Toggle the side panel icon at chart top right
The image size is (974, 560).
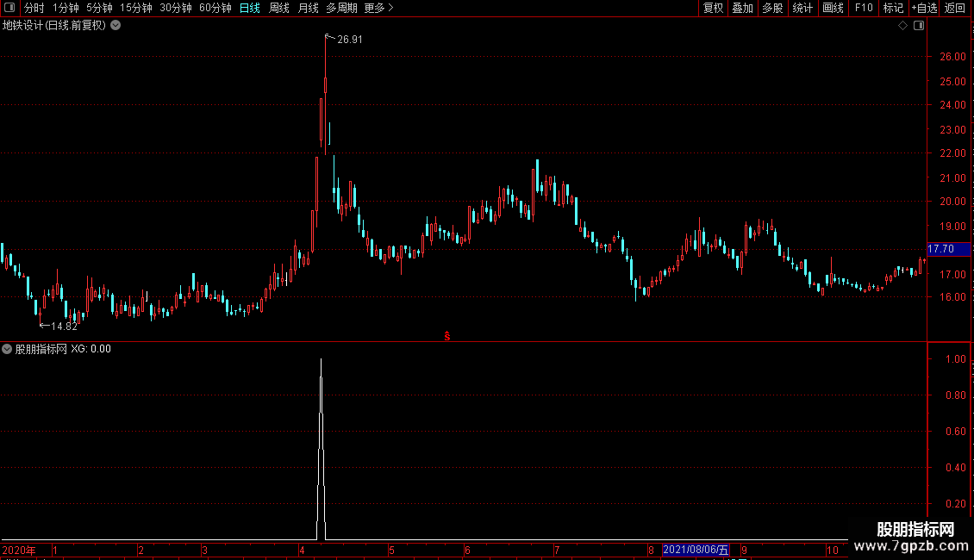pyautogui.click(x=919, y=26)
